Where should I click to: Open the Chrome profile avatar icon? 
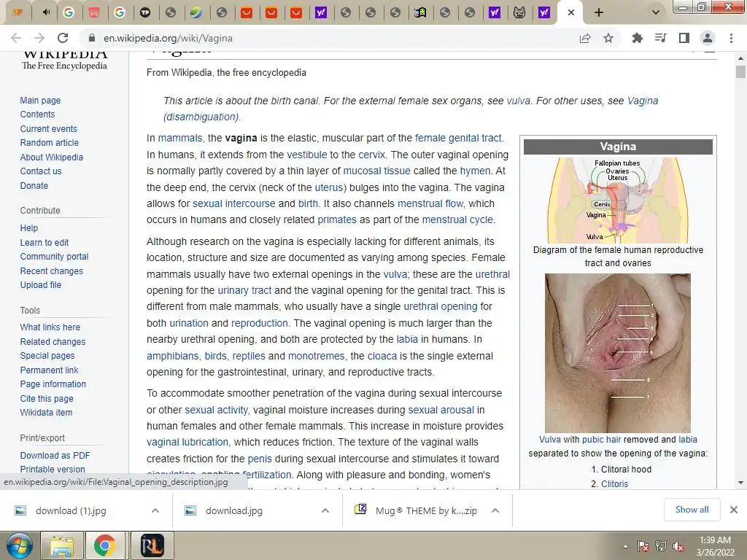[708, 38]
